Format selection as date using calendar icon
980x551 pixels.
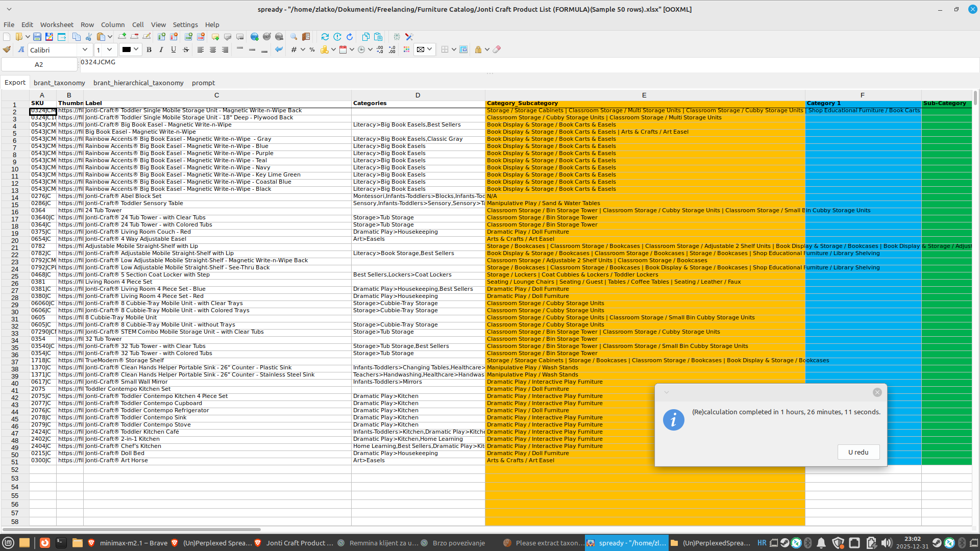point(343,49)
